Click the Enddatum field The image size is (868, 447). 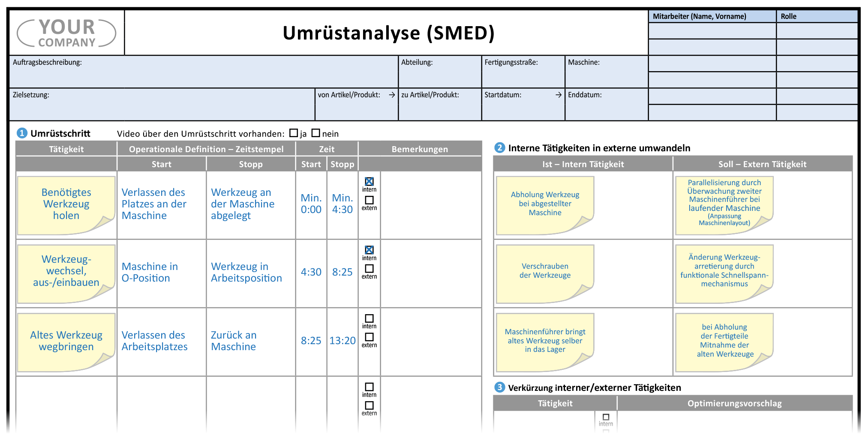pos(607,105)
